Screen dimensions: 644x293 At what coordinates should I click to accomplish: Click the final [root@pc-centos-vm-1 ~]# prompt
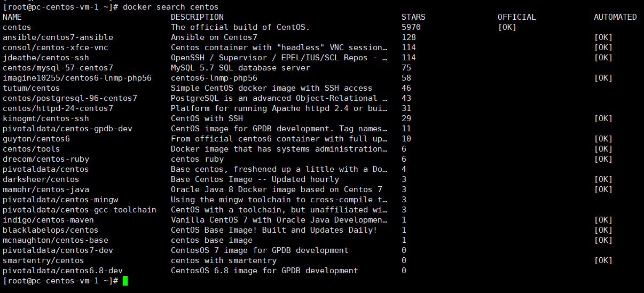(x=60, y=281)
